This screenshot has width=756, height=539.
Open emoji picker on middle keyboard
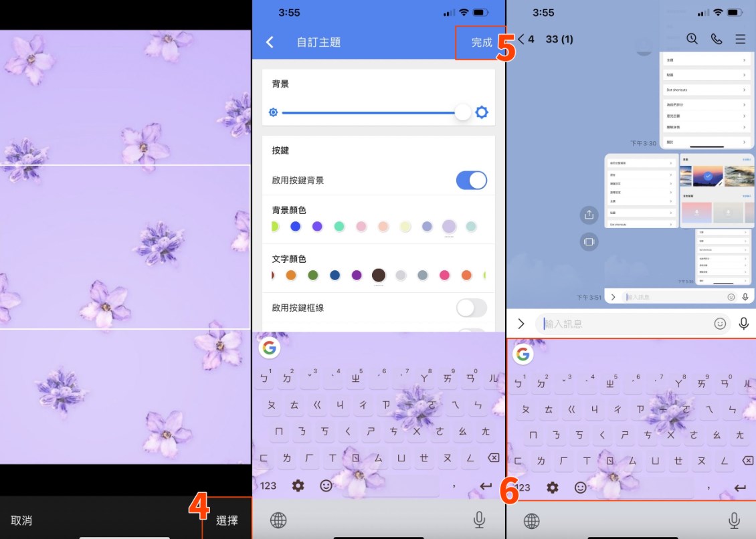point(326,486)
